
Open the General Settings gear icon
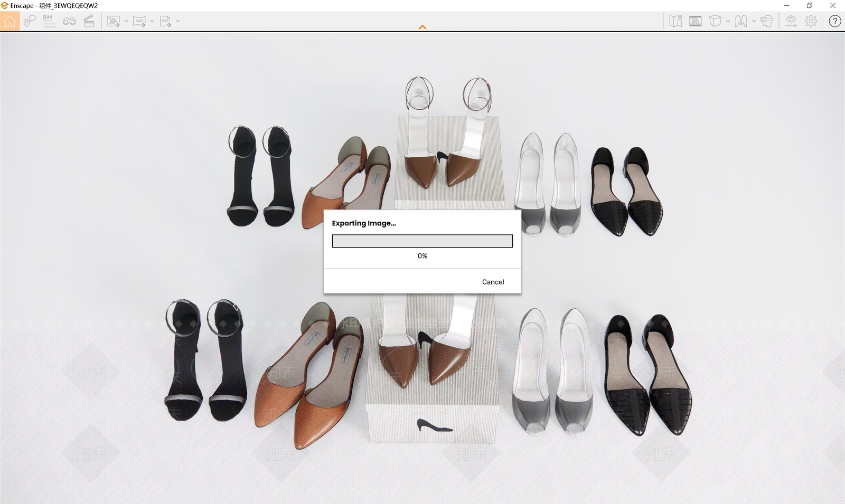pos(811,21)
